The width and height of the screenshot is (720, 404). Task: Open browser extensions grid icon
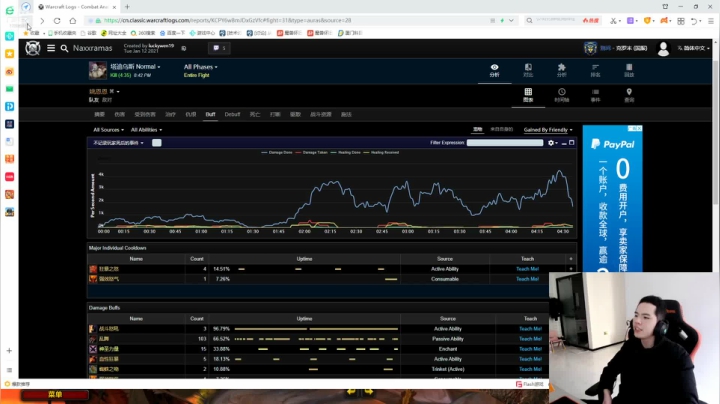tap(681, 21)
